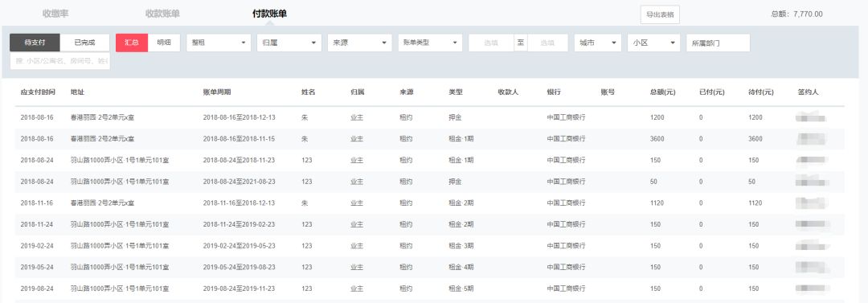Switch to the 收缴率 tab
This screenshot has height=303, width=868.
[55, 14]
